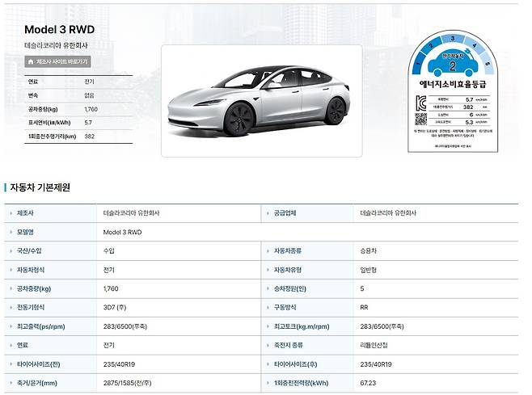532x395 pixels.
Task: Click the home icon on manufacturer site button
Action: (x=31, y=61)
